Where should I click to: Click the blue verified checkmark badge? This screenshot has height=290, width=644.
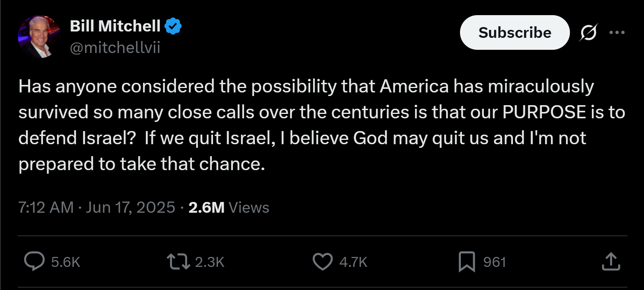173,26
